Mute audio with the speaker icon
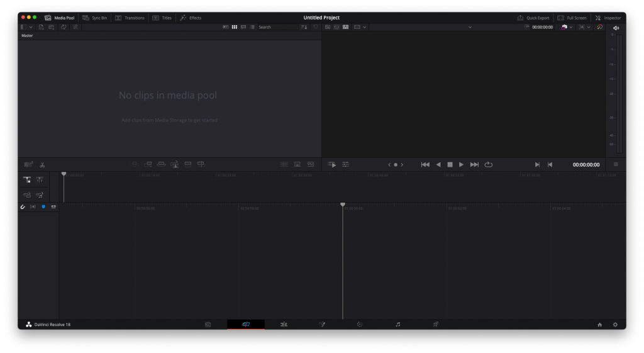644x353 pixels. click(616, 28)
